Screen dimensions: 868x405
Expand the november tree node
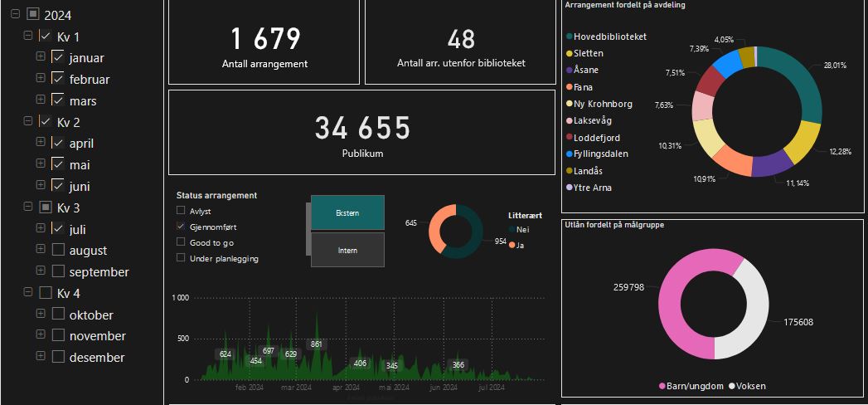pyautogui.click(x=41, y=334)
